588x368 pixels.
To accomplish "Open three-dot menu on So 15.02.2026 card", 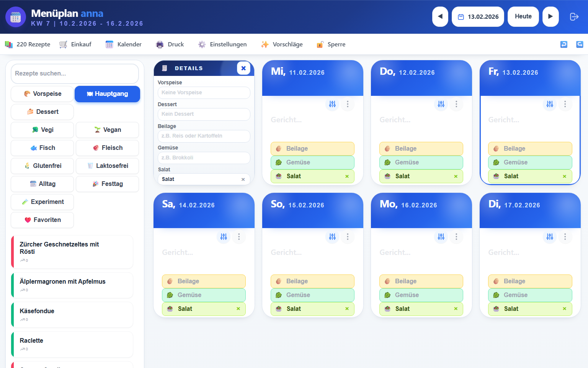I will [x=348, y=237].
